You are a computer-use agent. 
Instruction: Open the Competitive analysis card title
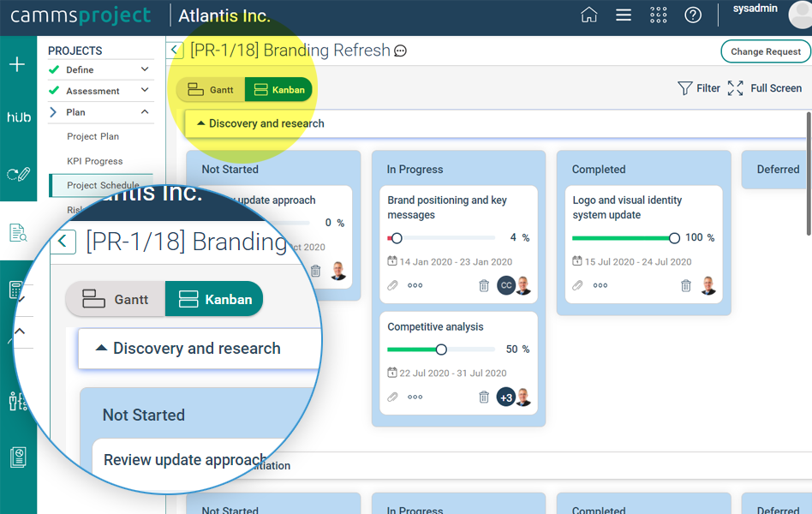click(435, 327)
